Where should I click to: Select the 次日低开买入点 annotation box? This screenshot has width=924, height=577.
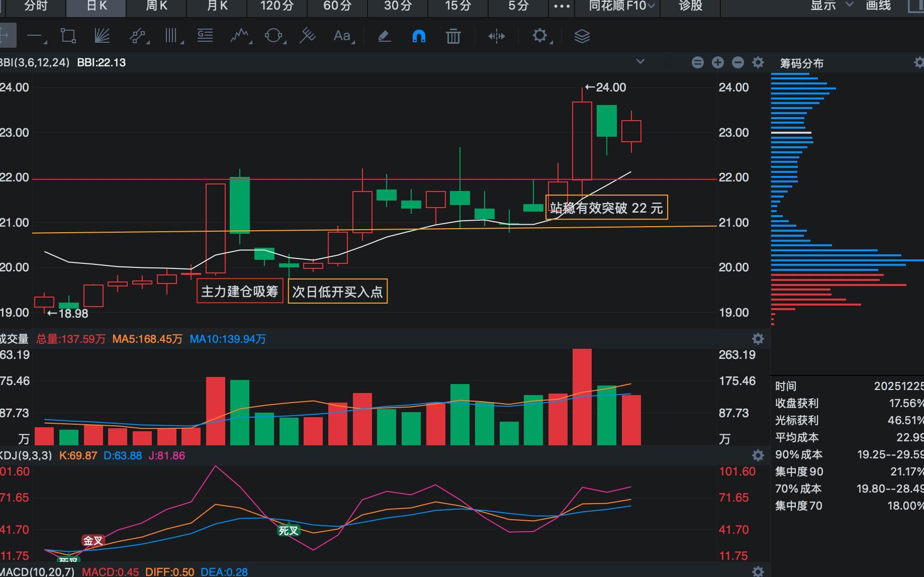point(337,292)
